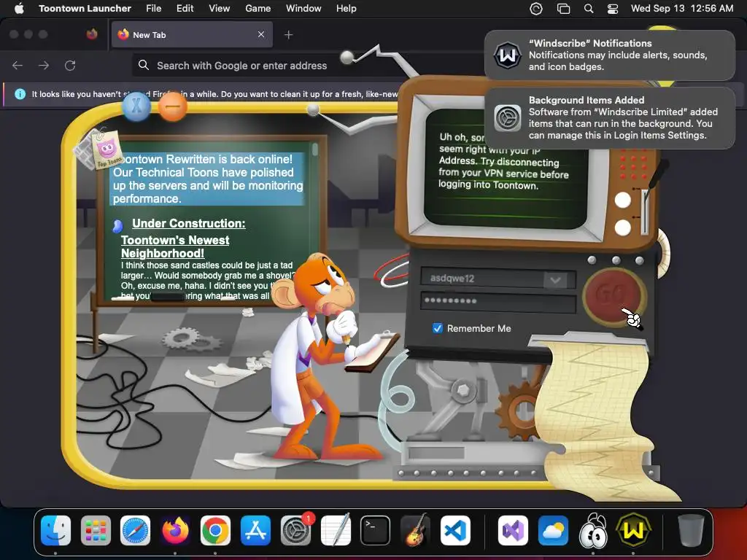This screenshot has height=560, width=747.
Task: Open Windscribe from the Dock
Action: click(633, 530)
